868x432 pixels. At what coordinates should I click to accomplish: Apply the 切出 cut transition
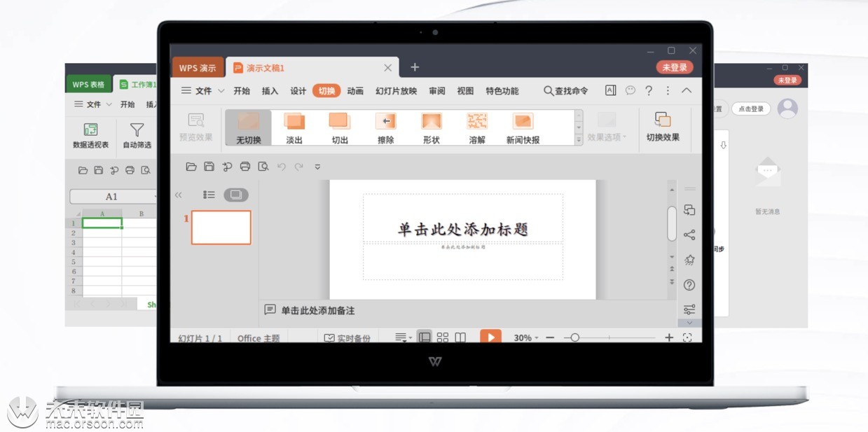(340, 128)
